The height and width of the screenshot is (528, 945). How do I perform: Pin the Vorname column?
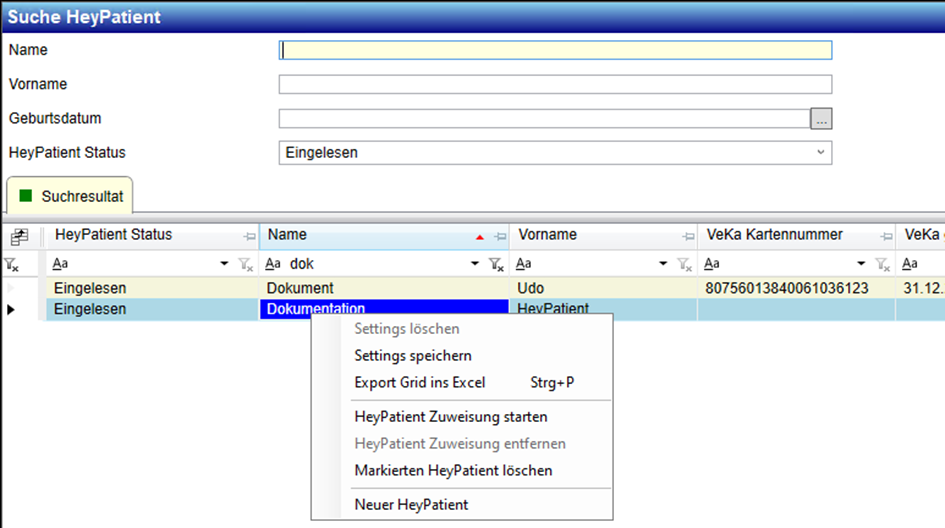coord(688,237)
